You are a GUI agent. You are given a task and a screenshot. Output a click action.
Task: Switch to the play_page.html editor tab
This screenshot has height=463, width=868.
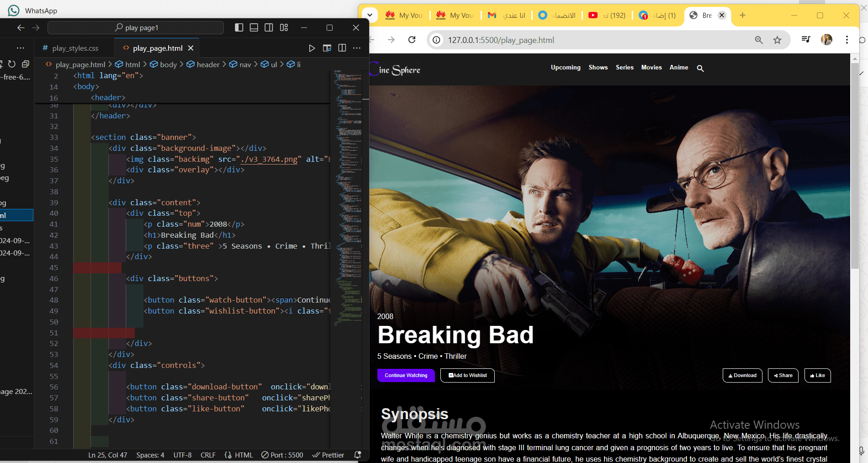click(x=158, y=48)
